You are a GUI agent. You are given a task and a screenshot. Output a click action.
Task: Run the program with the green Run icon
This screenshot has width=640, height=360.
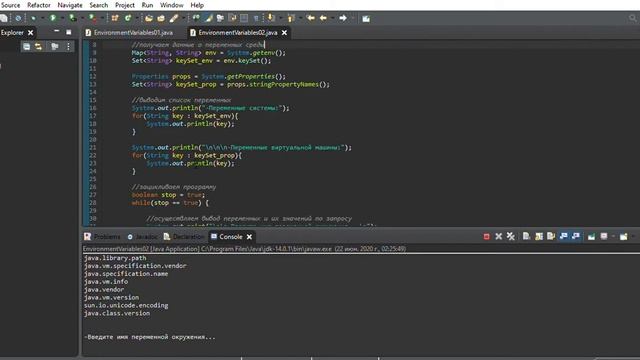[x=53, y=18]
